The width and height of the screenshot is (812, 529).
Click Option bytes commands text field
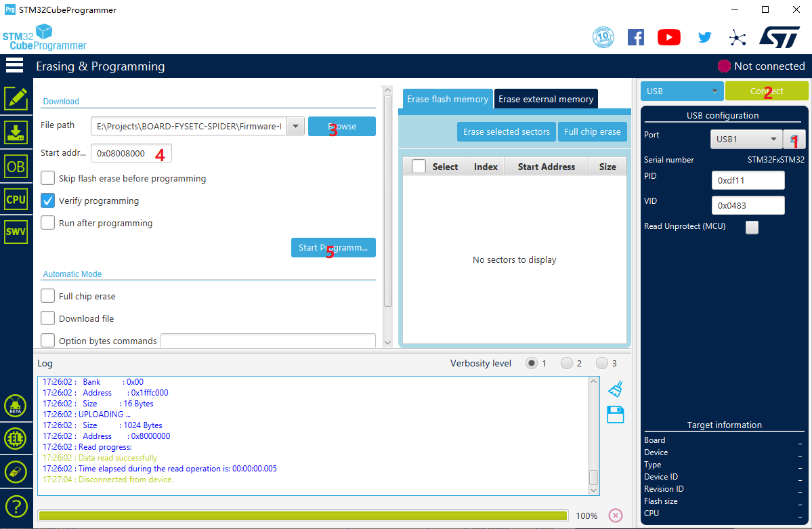click(268, 341)
